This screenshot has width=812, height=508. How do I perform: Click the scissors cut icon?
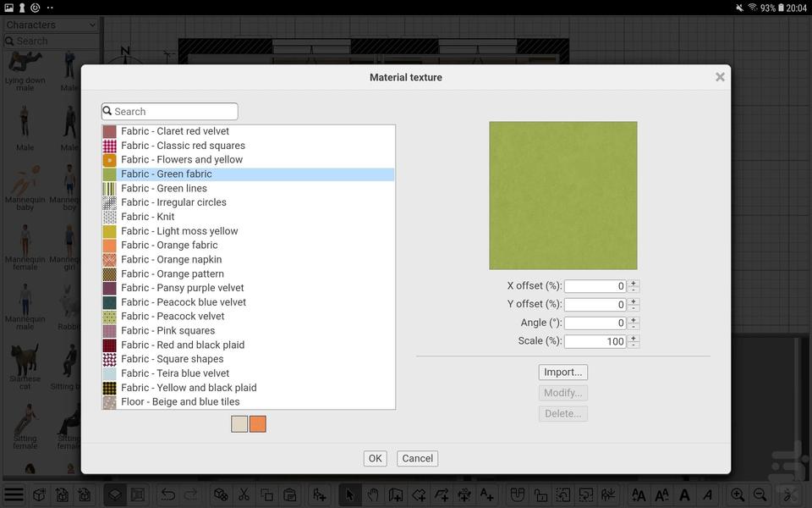coord(244,494)
